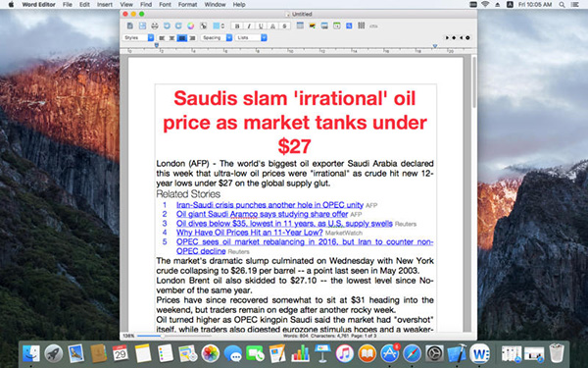The image size is (588, 368).
Task: Open the Format menu
Action: pos(187,5)
